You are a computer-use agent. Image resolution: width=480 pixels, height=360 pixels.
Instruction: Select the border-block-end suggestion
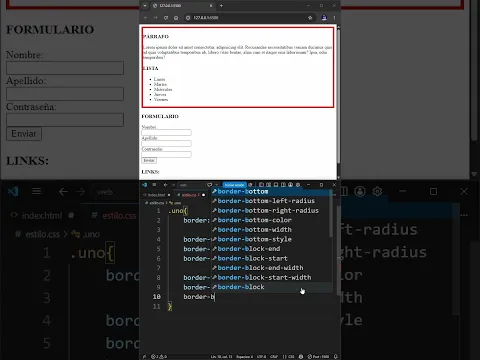coord(271,249)
